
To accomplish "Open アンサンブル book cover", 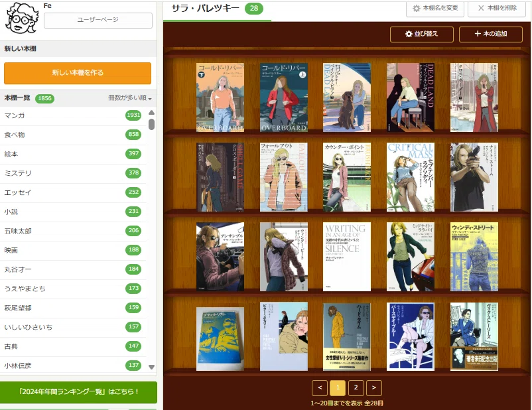I will [x=220, y=257].
